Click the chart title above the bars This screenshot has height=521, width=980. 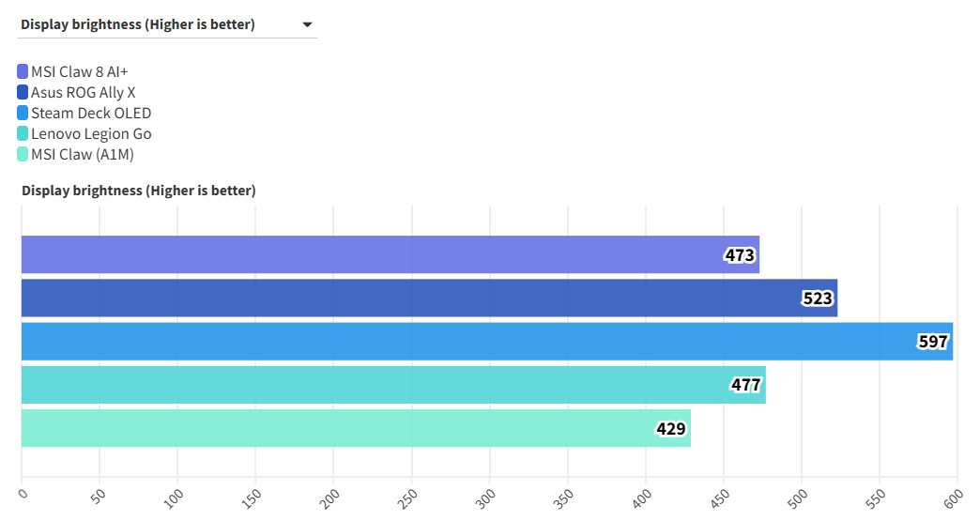(138, 191)
